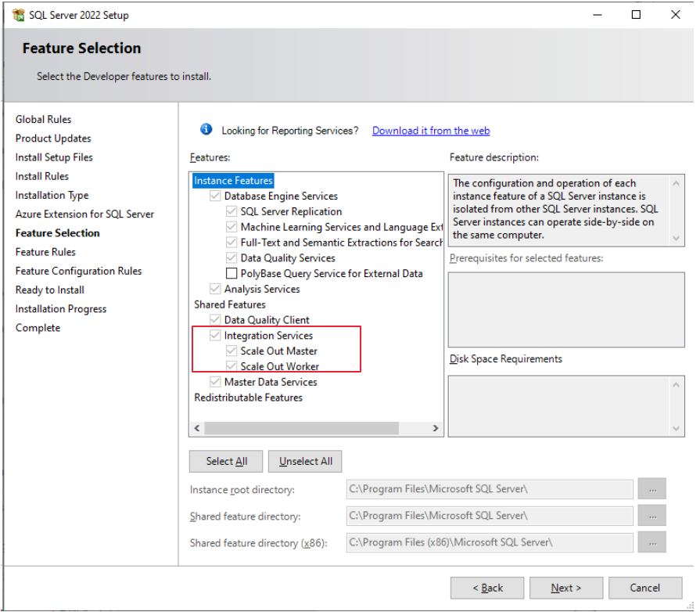Screen dimensions: 700x612
Task: Open the Download it from the web link
Action: click(431, 131)
